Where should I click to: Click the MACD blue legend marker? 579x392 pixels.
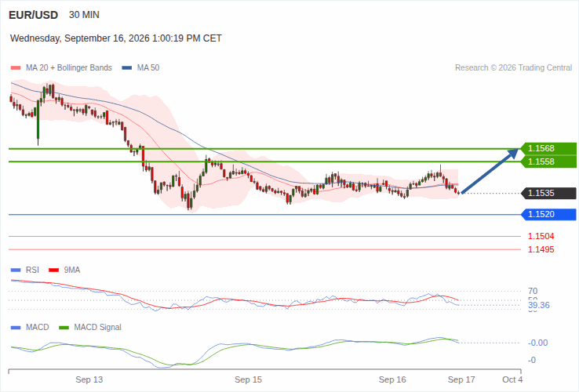[x=16, y=328]
